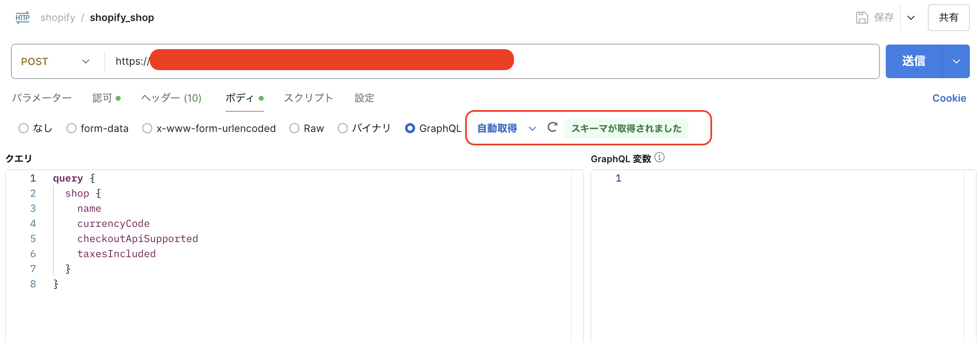Switch to the パラメーター tab
This screenshot has height=342, width=980.
coord(42,98)
